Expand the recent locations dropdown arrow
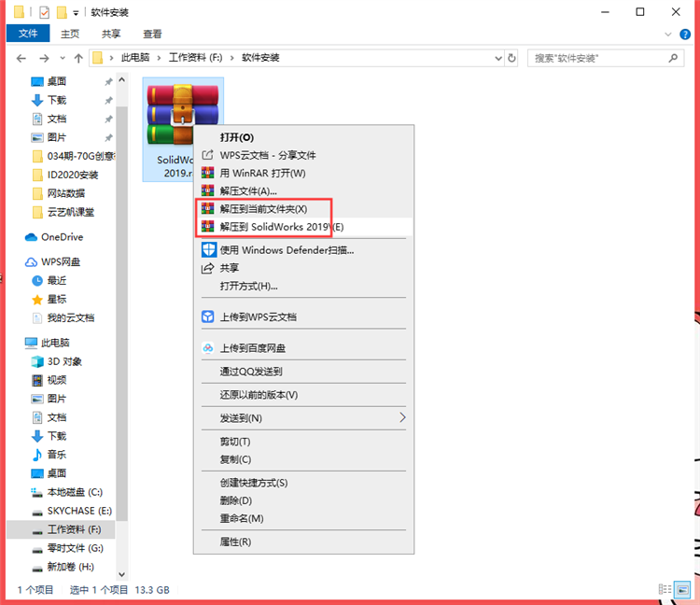The image size is (700, 605). tap(63, 58)
